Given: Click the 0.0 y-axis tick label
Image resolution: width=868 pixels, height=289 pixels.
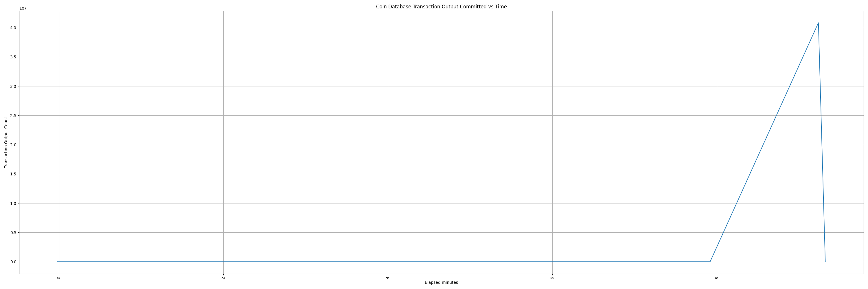Looking at the screenshot, I should tap(13, 262).
